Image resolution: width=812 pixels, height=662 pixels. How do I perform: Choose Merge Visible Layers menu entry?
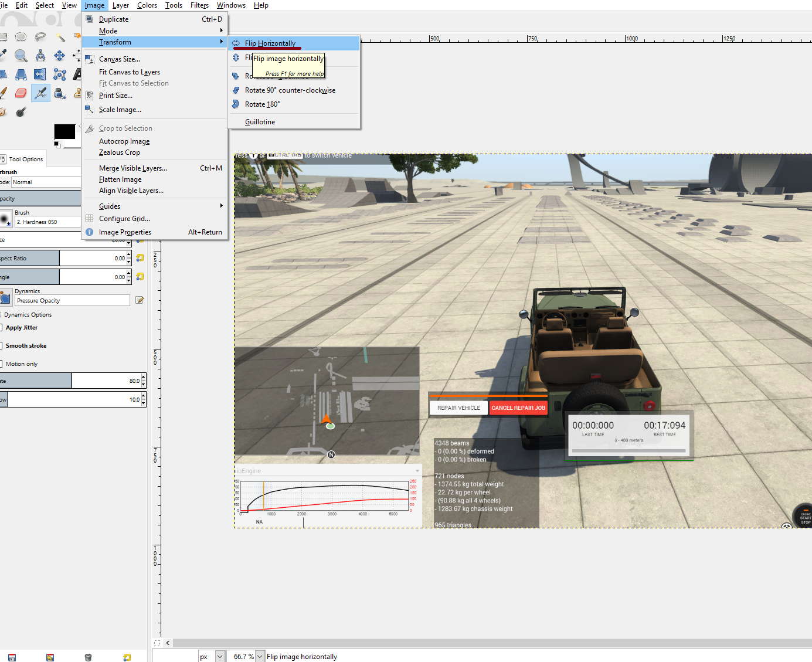click(x=155, y=168)
